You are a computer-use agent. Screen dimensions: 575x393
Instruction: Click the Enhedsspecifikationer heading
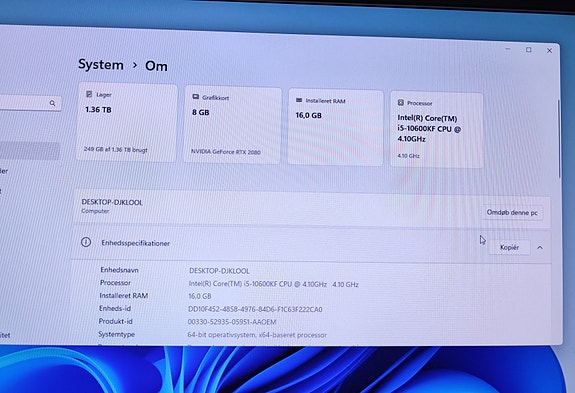pos(136,243)
